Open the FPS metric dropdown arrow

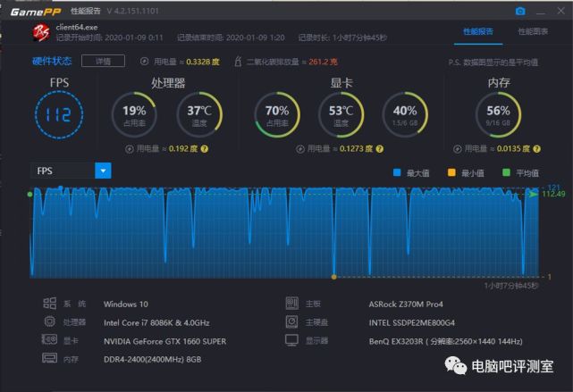pos(103,171)
